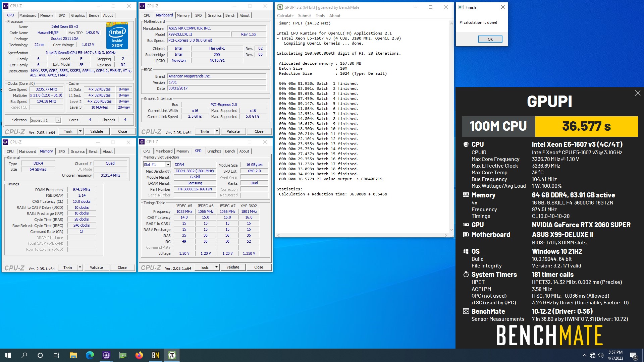This screenshot has height=362, width=644.
Task: Click motherboard model X99-DELUXE II field
Action: point(199,34)
